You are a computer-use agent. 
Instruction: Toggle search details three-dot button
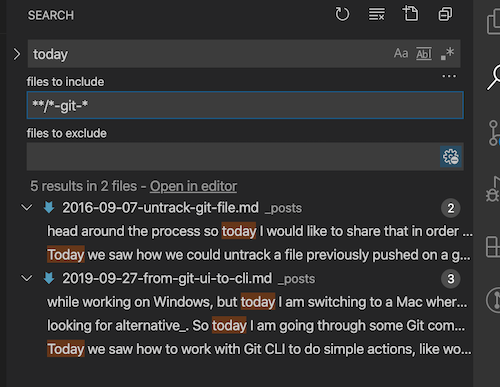pos(449,76)
